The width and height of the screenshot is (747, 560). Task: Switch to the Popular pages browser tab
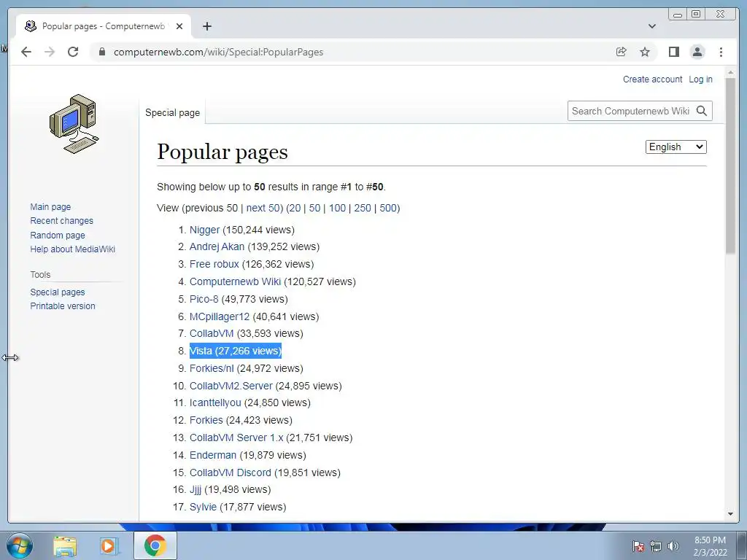104,26
